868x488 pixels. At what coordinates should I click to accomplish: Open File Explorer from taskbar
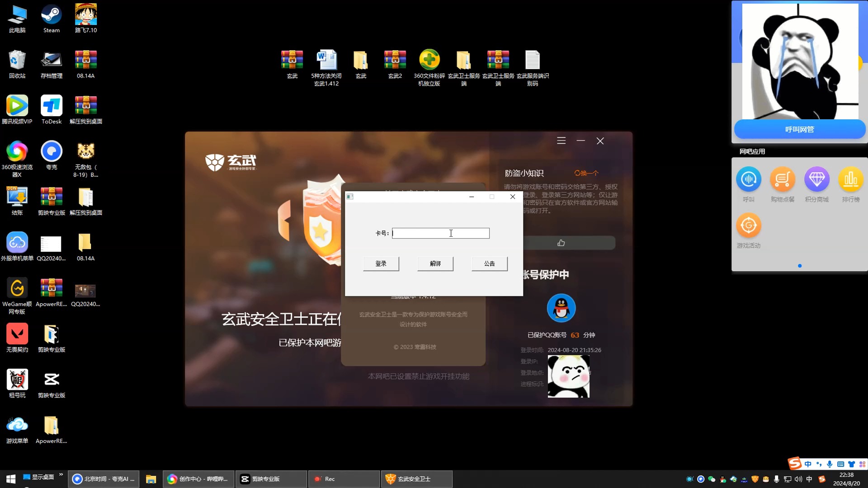[151, 479]
